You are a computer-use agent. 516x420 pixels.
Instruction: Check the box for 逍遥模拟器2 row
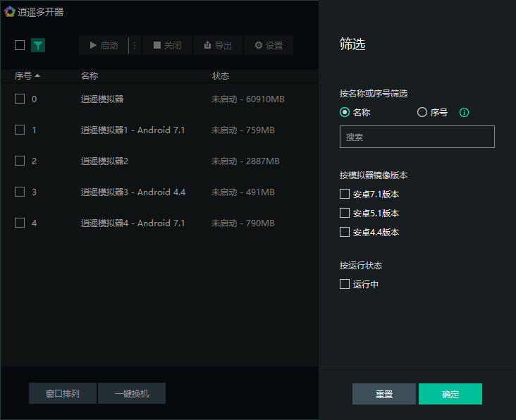(20, 161)
